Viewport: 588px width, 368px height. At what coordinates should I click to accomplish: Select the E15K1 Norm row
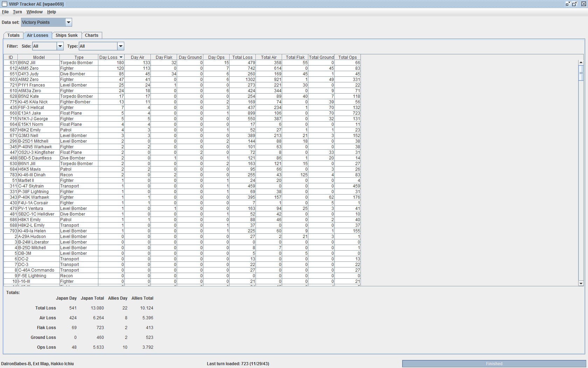[x=182, y=124]
